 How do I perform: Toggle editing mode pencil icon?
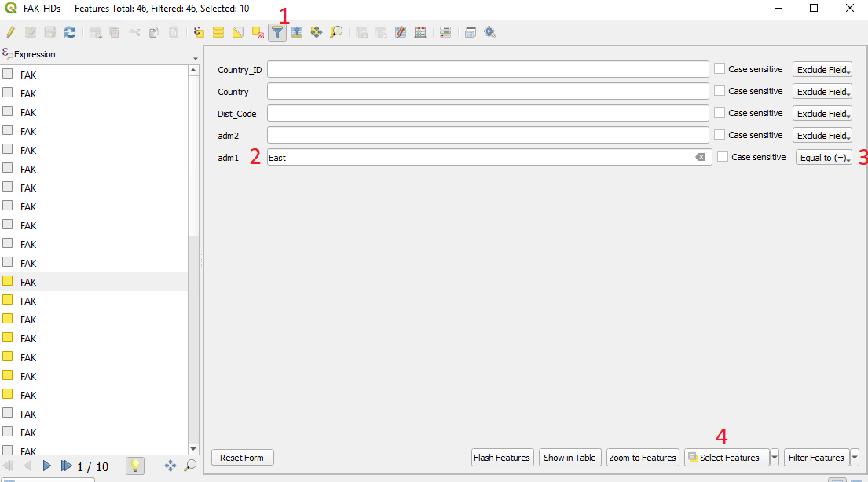(x=10, y=32)
